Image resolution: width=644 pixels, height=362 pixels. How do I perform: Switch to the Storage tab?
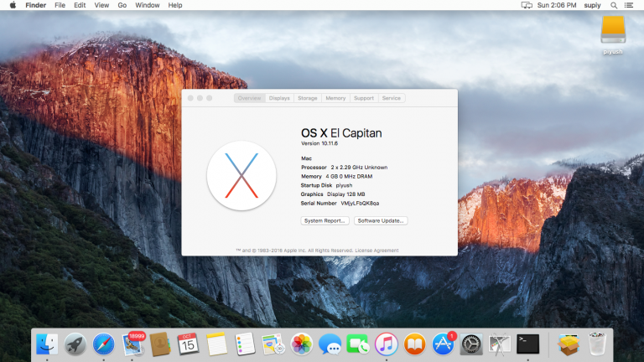tap(308, 98)
